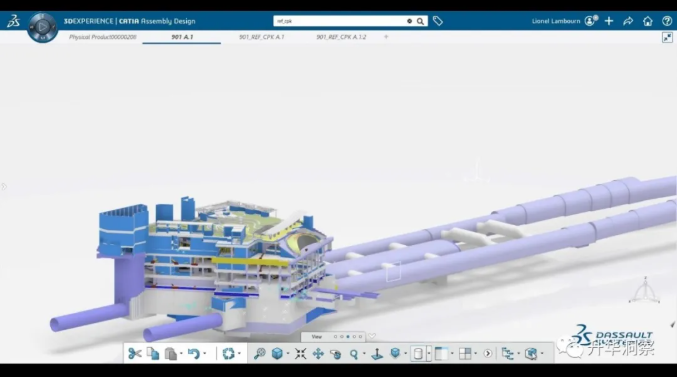
Task: Select the first page dot in action bar
Action: pyautogui.click(x=335, y=337)
